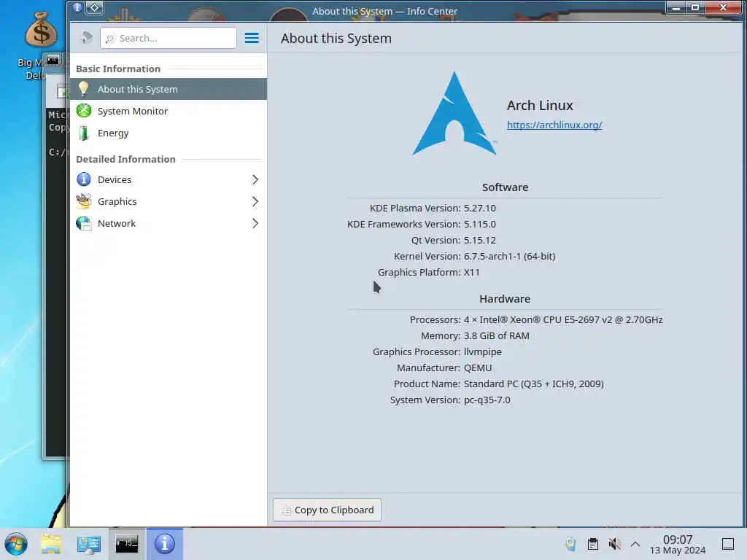Click the green System Monitor icon
This screenshot has height=560, width=747.
point(83,111)
